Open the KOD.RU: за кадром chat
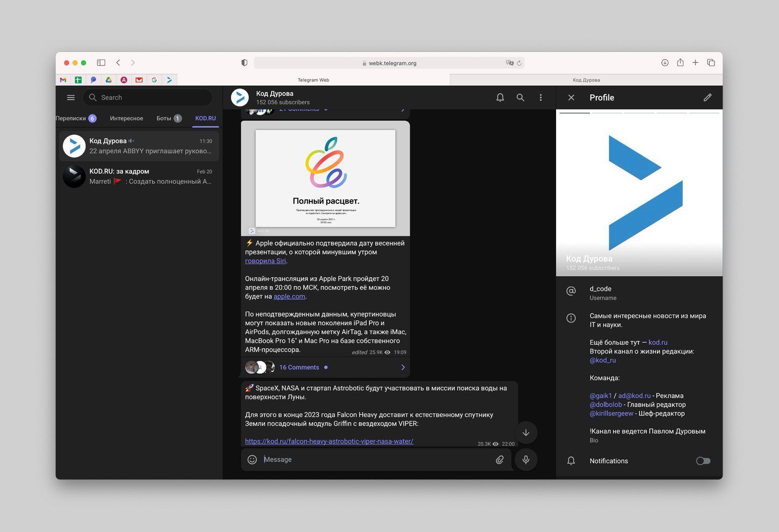The height and width of the screenshot is (532, 779). [139, 176]
